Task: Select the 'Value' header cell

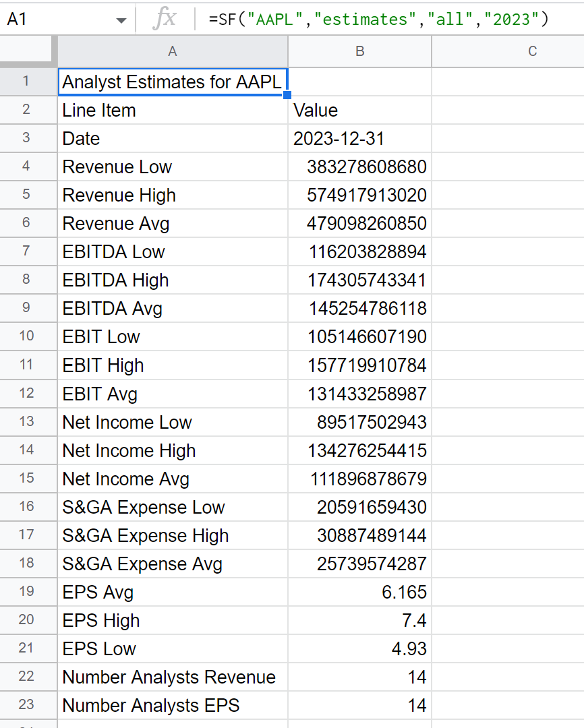Action: coord(359,110)
